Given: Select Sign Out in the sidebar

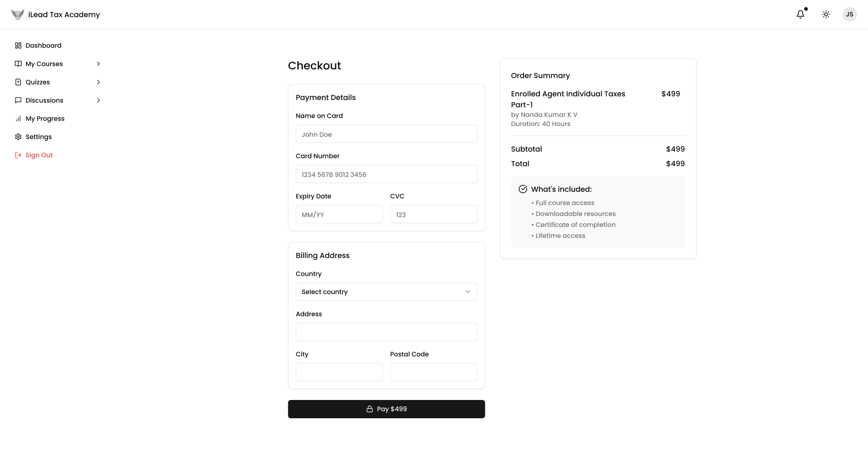Looking at the screenshot, I should pos(39,155).
